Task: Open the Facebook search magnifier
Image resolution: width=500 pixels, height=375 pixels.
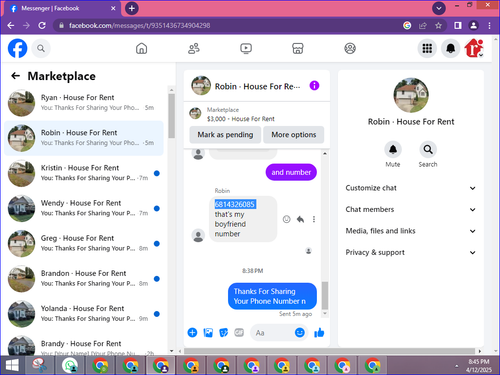Action: 41,49
